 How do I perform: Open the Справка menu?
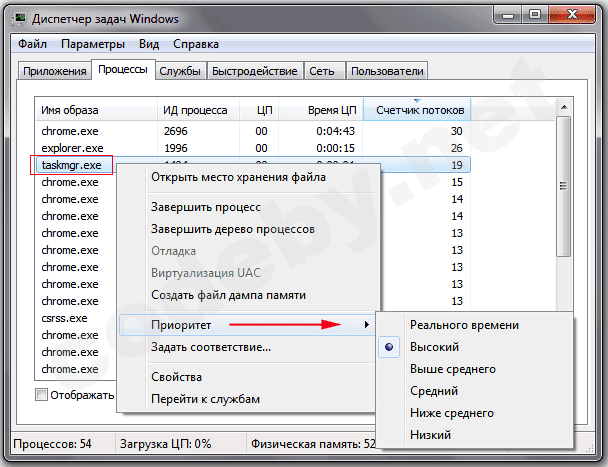(196, 44)
